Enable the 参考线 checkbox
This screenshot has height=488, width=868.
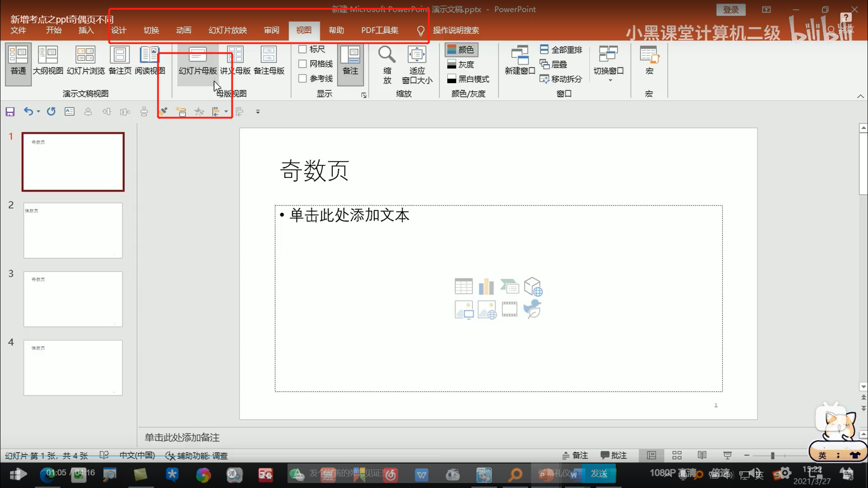pyautogui.click(x=302, y=78)
